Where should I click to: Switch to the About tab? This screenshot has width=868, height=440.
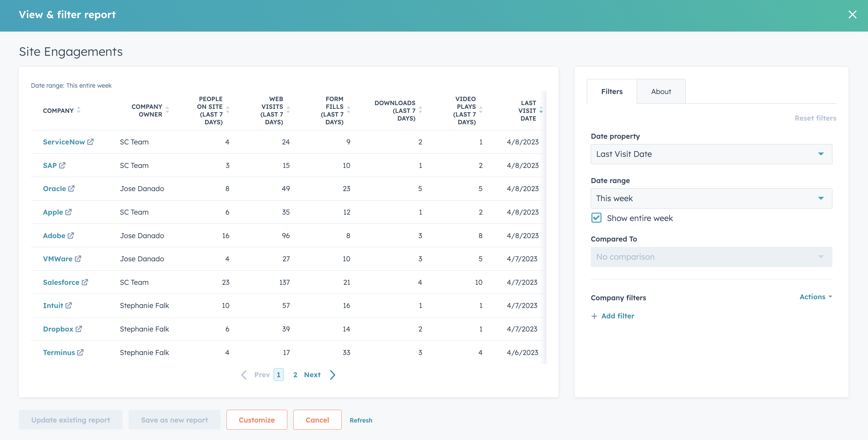click(661, 91)
